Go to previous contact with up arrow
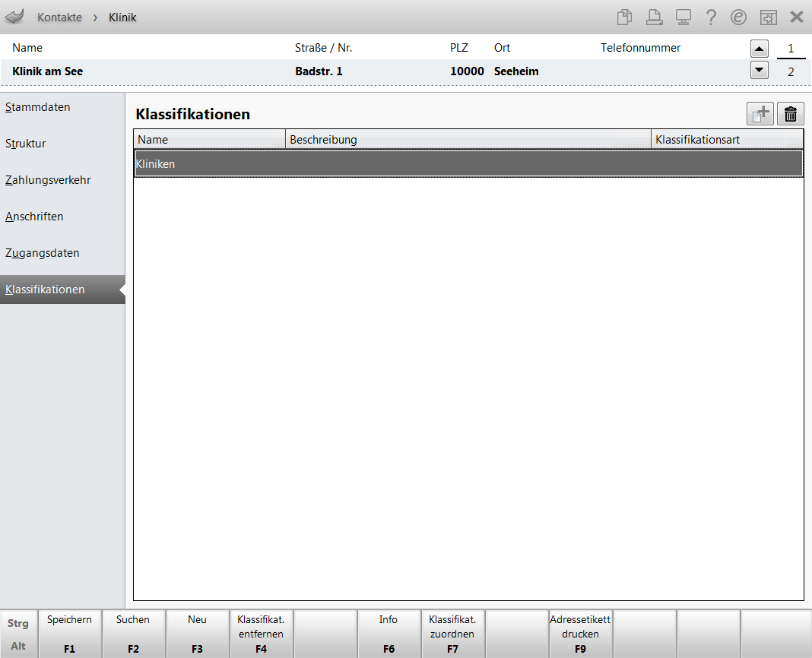812x658 pixels. [760, 49]
